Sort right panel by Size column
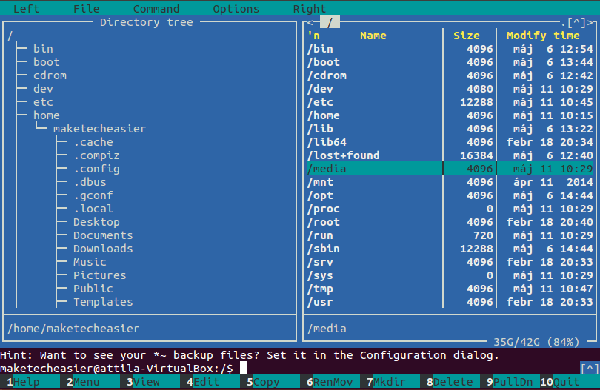This screenshot has height=390, width=600. point(466,36)
